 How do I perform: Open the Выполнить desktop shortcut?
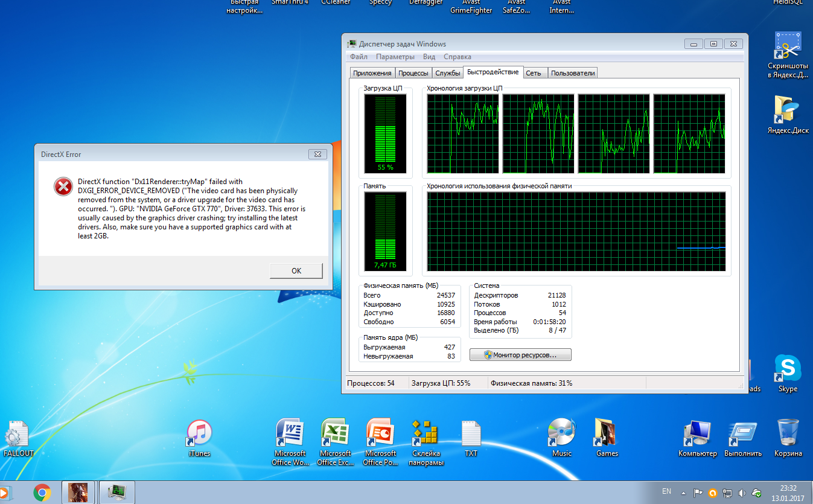click(743, 438)
